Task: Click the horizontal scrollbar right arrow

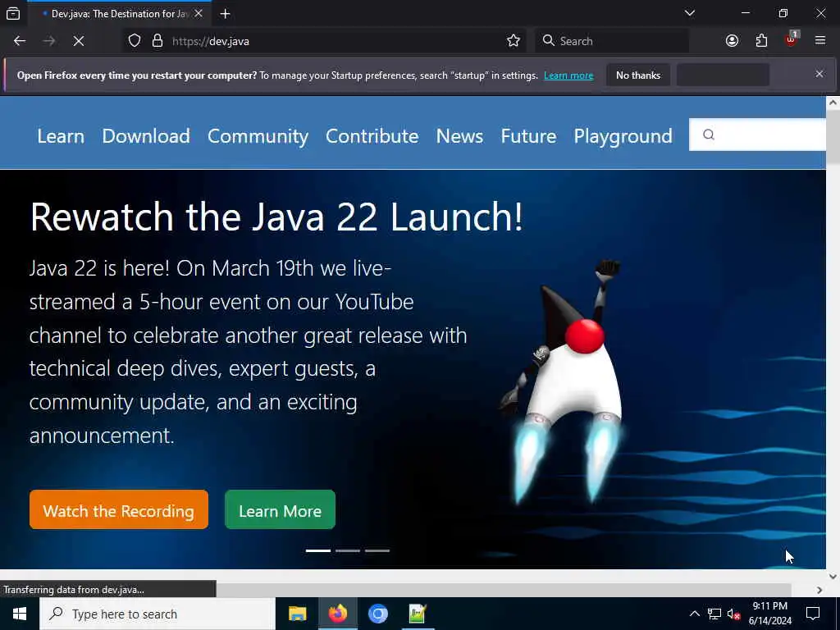Action: click(x=819, y=590)
